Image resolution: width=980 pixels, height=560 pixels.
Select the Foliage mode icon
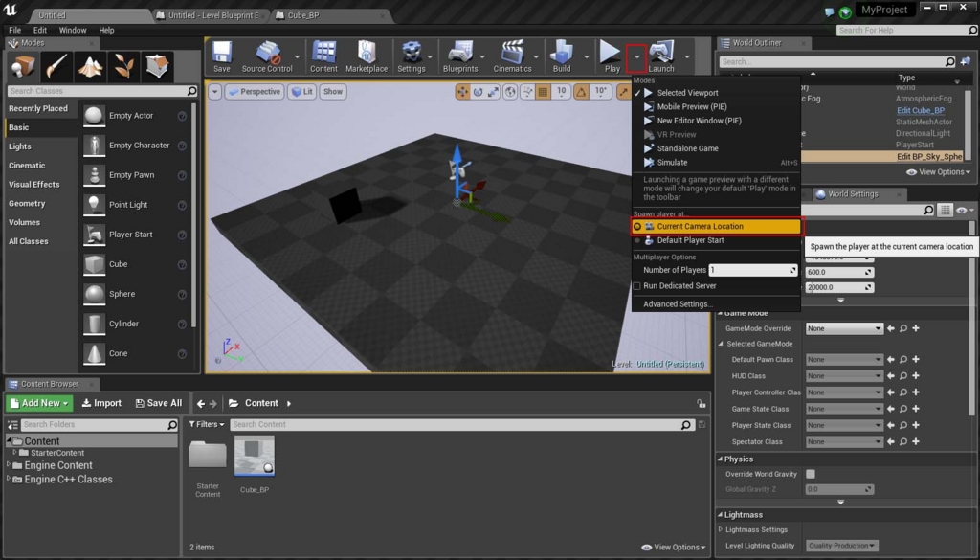123,66
